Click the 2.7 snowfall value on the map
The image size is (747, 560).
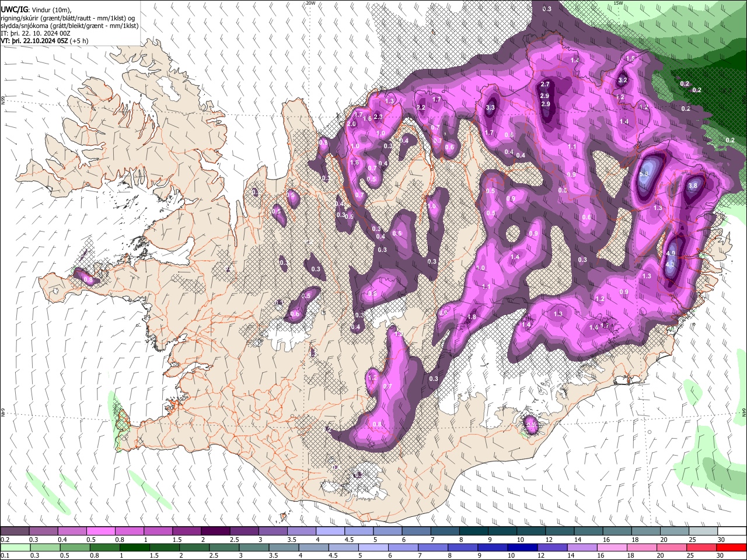click(545, 85)
